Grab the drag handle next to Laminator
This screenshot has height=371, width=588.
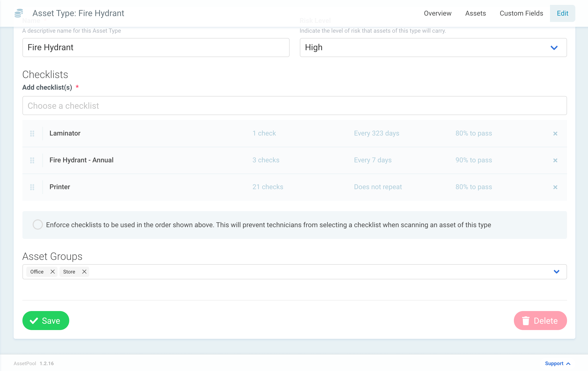point(32,133)
